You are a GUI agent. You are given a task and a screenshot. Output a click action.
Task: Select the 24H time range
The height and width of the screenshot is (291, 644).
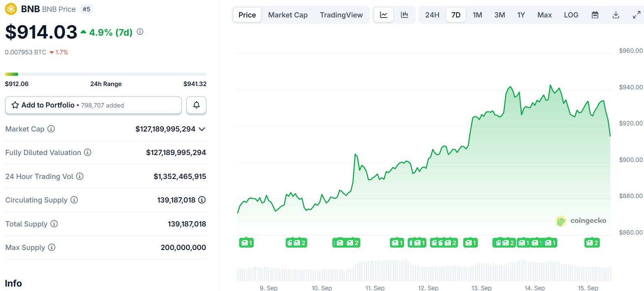coord(432,15)
